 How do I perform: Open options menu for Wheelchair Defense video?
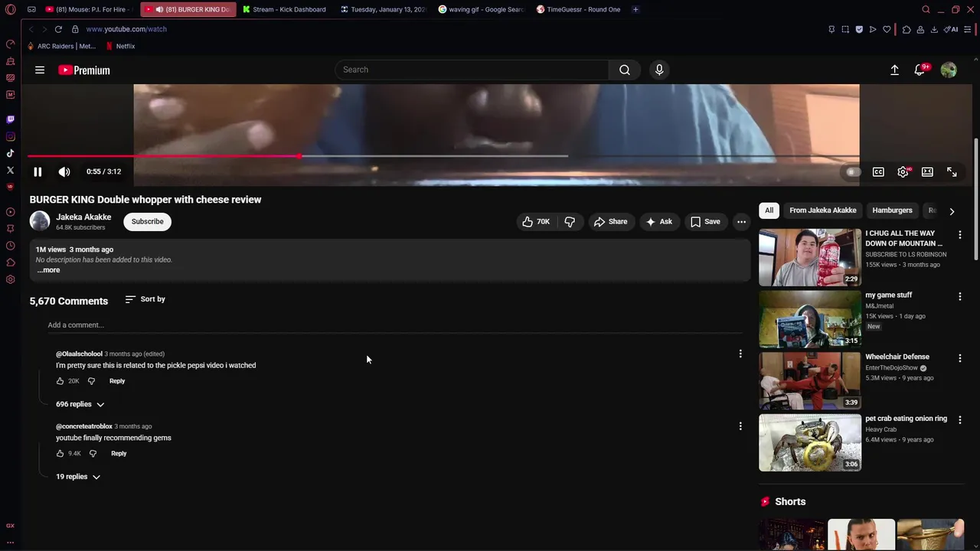coord(959,358)
